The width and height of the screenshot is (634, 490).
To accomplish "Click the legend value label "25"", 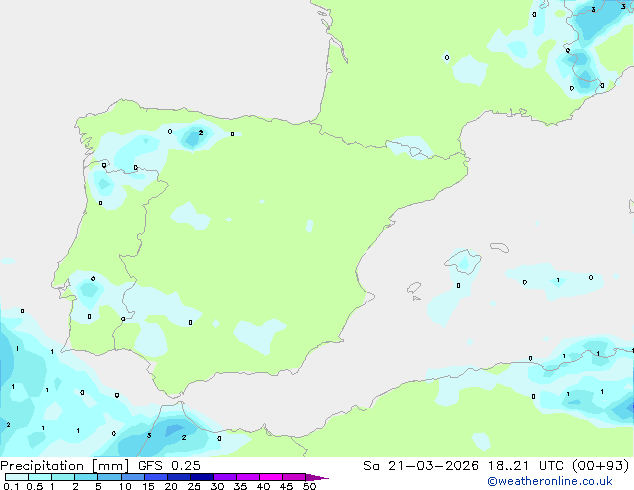I will click(x=194, y=486).
